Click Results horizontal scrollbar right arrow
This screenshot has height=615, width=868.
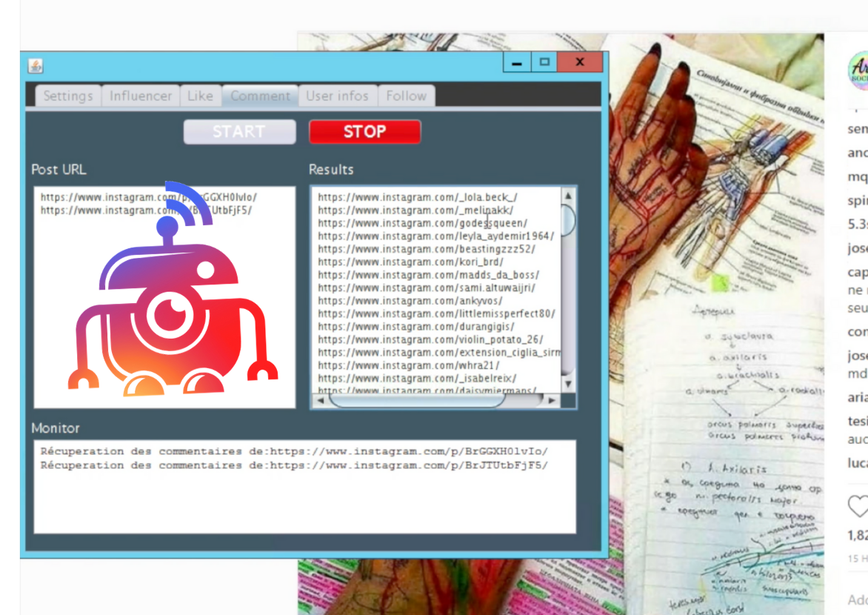click(552, 400)
